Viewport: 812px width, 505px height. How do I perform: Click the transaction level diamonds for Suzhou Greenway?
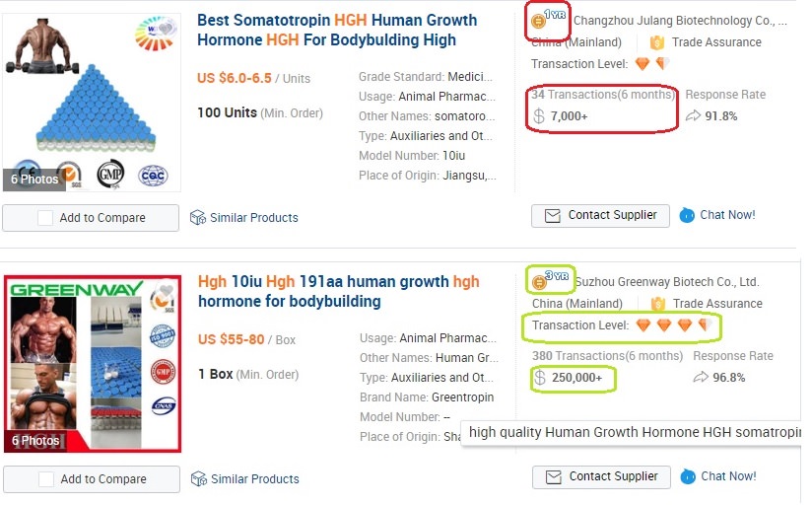675,325
